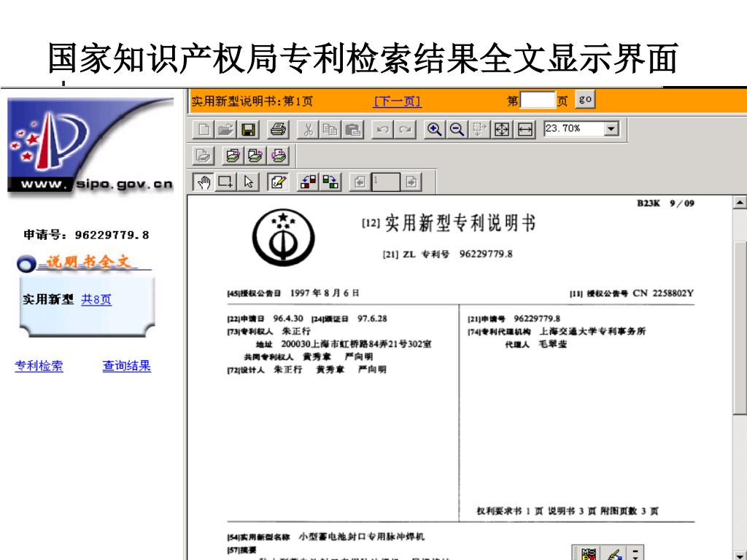The height and width of the screenshot is (560, 747).
Task: Click the first green scanner icon
Action: coord(233,156)
